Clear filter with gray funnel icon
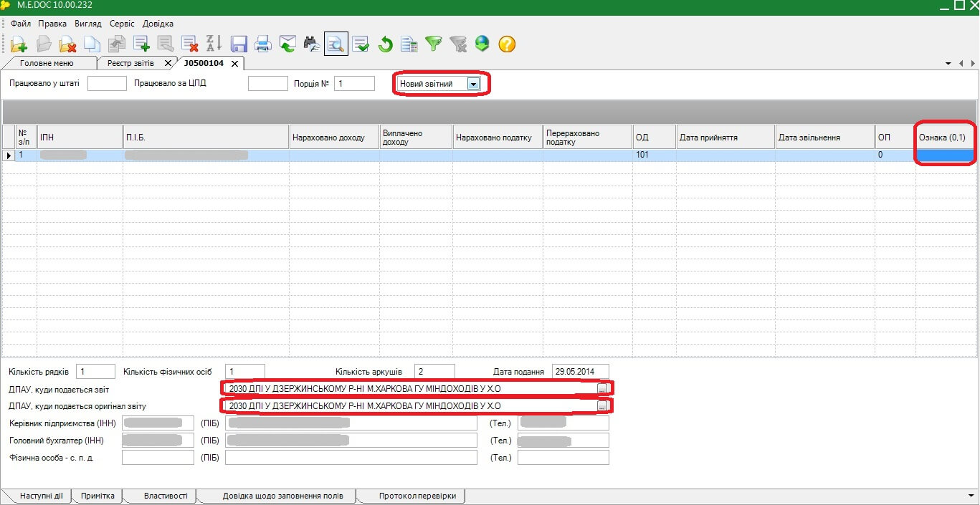 tap(458, 44)
